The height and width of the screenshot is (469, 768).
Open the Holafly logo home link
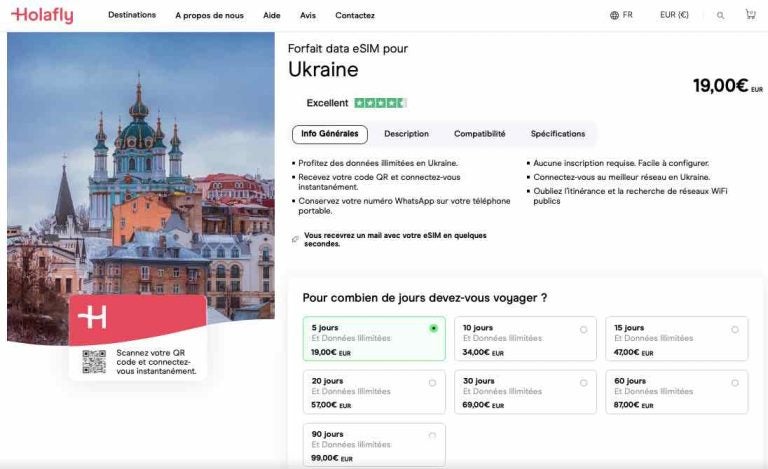click(x=42, y=15)
